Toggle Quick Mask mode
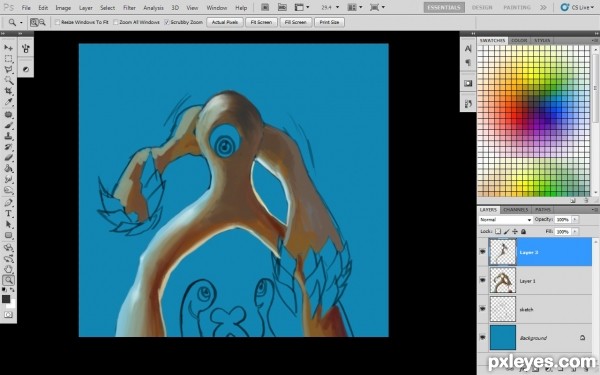 [8, 315]
